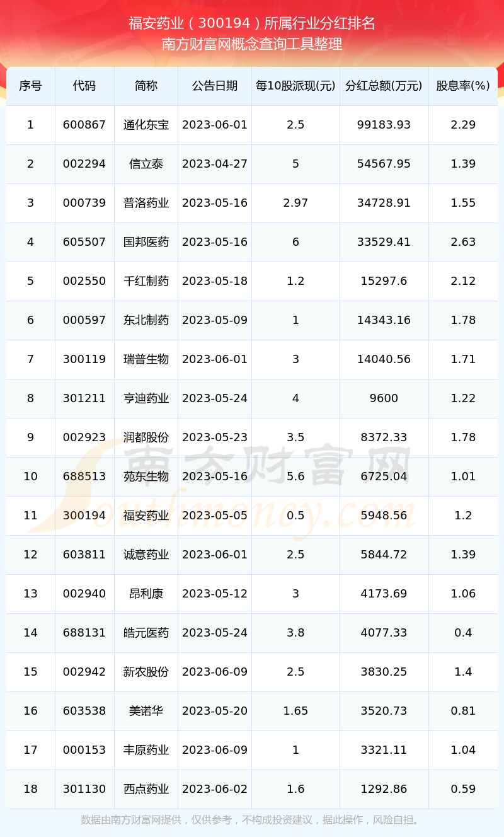The width and height of the screenshot is (504, 837).
Task: Open the 国邦医药 row entry
Action: 146,242
